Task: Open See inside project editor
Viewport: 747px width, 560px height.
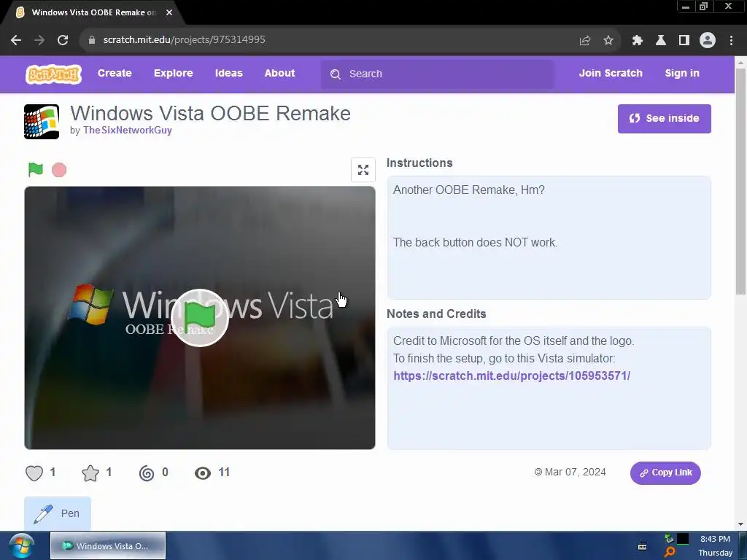Action: [664, 119]
